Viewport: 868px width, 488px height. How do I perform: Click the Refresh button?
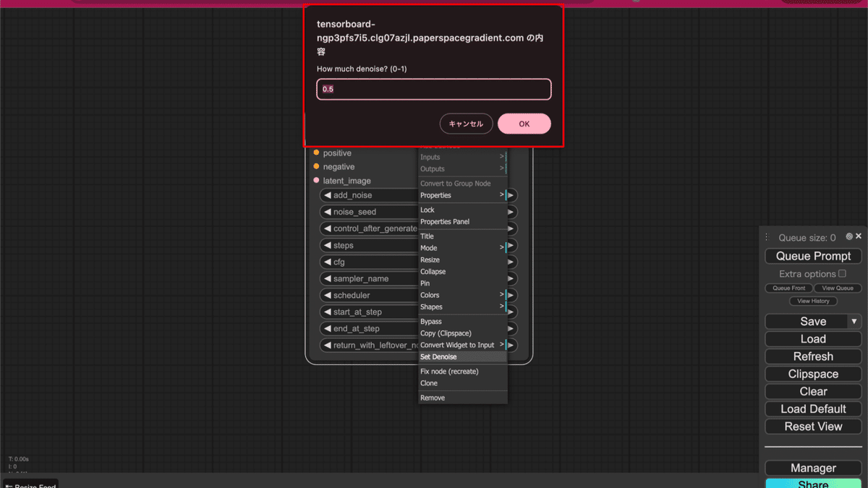813,356
